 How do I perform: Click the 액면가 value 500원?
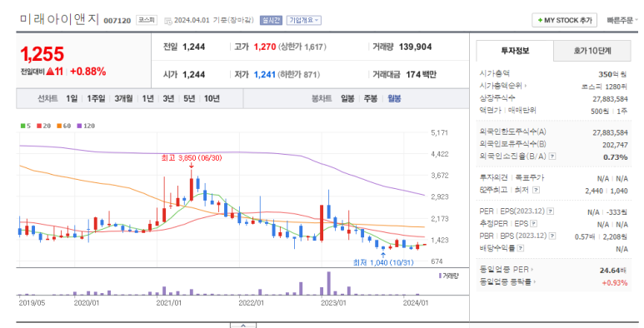(x=600, y=112)
